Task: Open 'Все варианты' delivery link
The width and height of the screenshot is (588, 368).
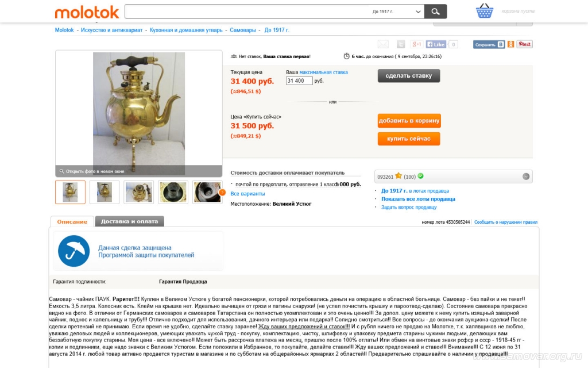Action: [x=247, y=194]
